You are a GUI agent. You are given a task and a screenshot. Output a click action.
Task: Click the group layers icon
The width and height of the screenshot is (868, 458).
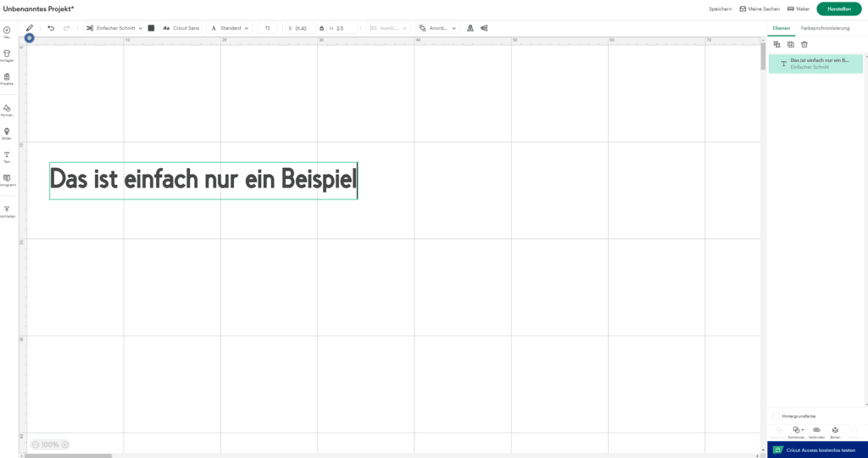[x=776, y=44]
